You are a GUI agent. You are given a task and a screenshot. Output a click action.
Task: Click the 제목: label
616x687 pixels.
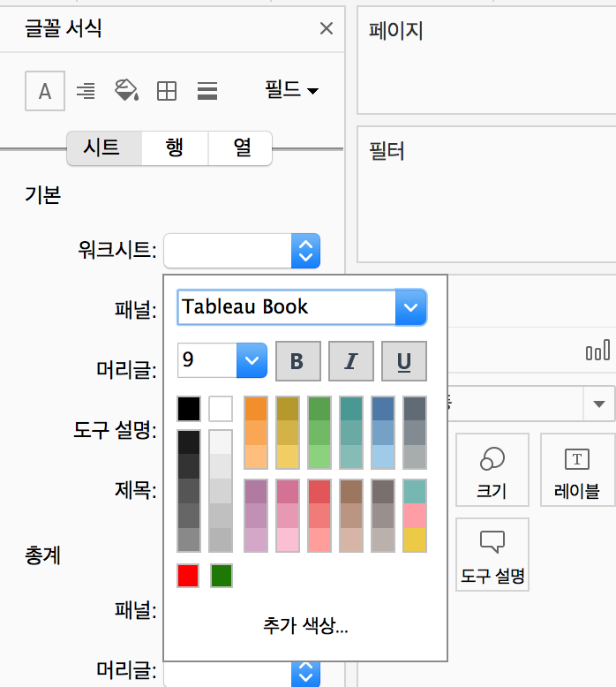[x=136, y=489]
